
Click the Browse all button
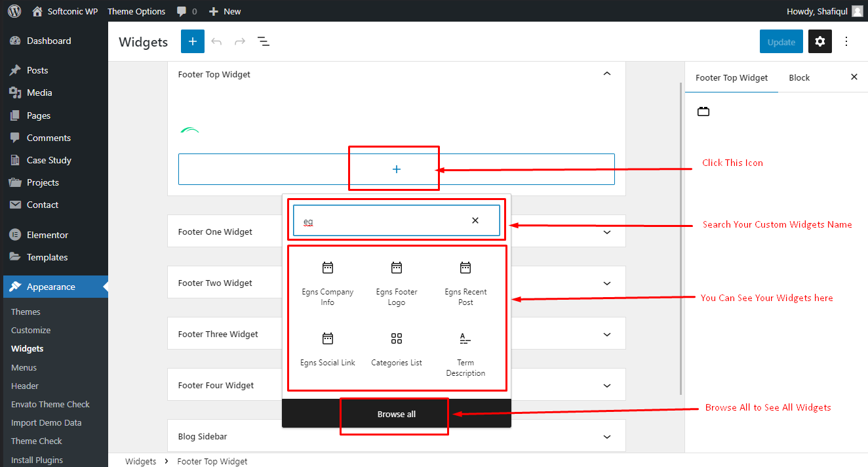(x=397, y=414)
